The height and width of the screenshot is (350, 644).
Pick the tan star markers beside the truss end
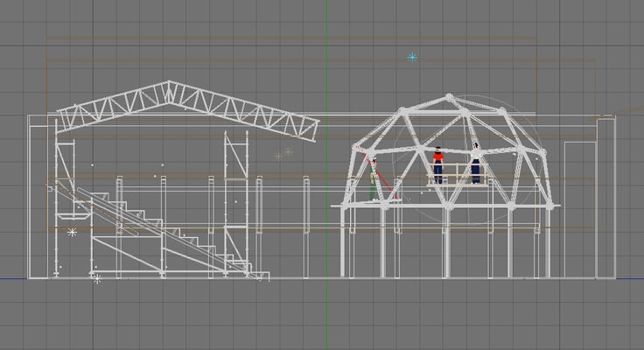(283, 154)
